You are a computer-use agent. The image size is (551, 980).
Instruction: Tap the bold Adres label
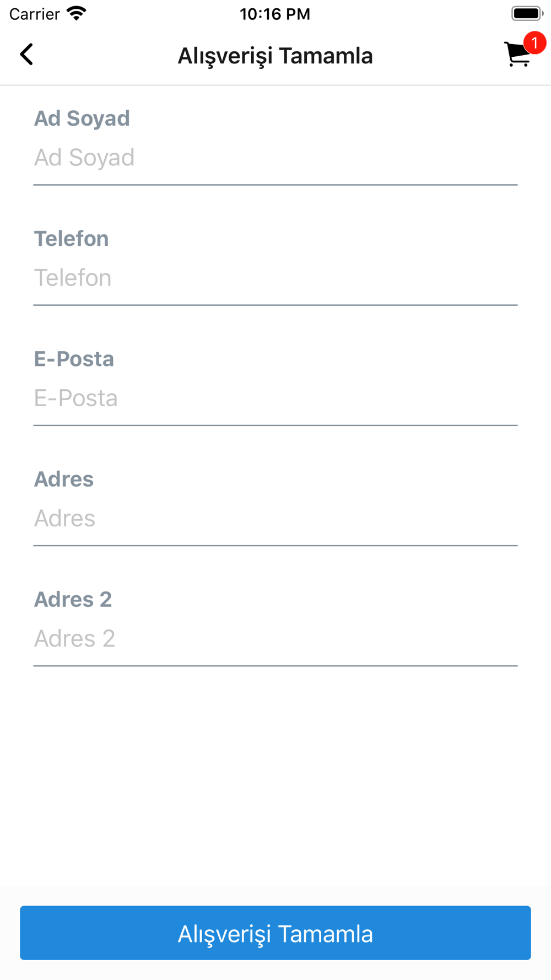[64, 479]
